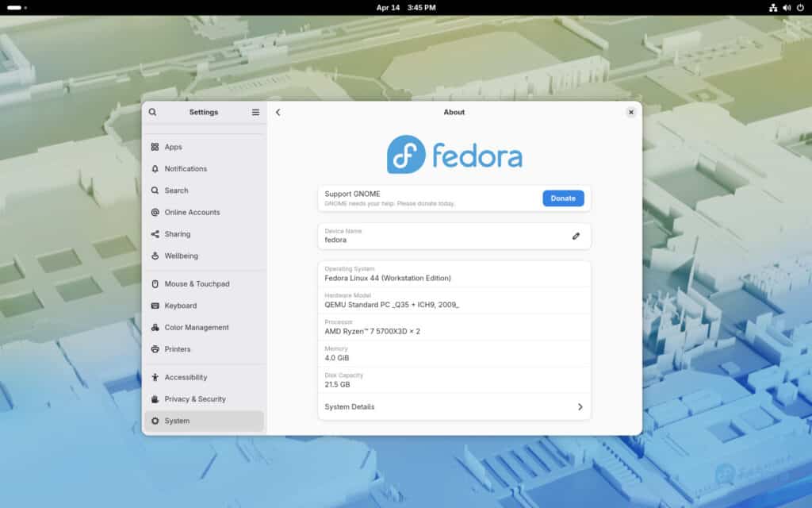Open the quick settings tray menu

tap(788, 8)
